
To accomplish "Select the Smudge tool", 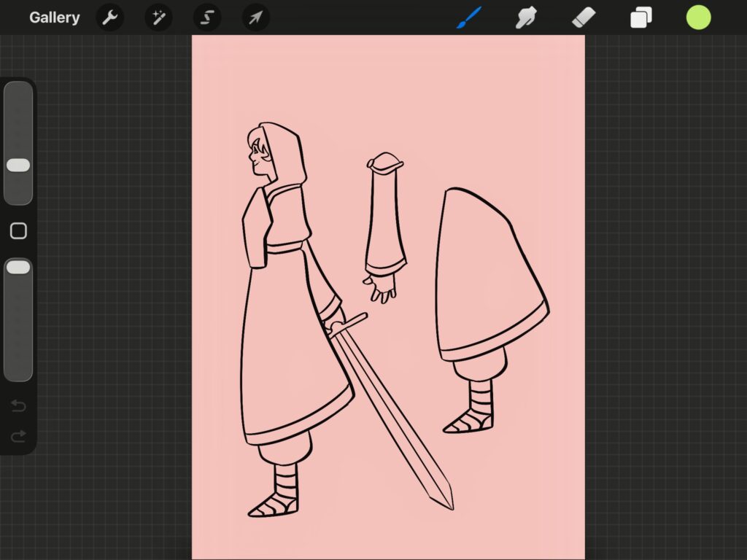I will [527, 17].
